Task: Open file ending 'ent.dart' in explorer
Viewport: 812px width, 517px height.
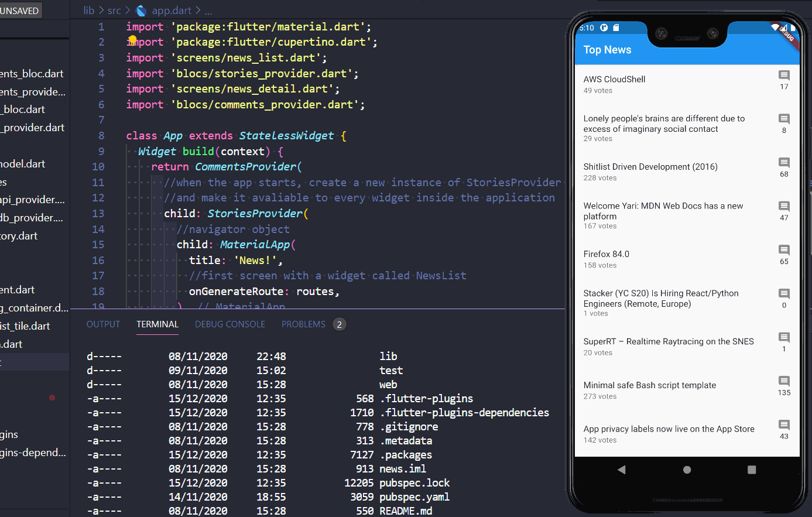Action: coord(18,290)
